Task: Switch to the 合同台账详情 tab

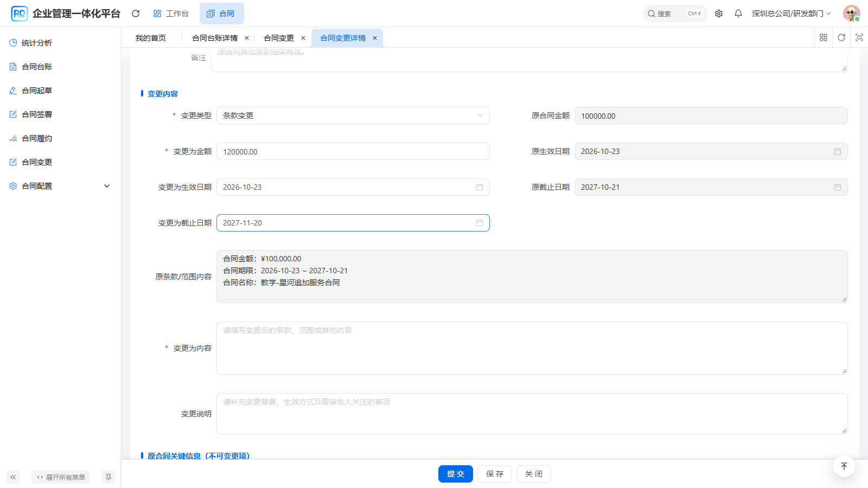Action: coord(215,38)
